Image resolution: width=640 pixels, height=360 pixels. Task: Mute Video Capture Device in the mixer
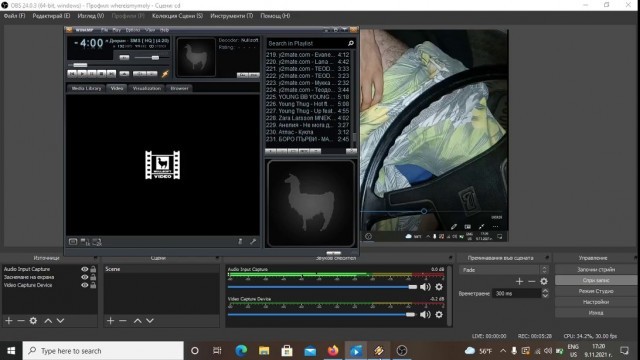(x=425, y=314)
